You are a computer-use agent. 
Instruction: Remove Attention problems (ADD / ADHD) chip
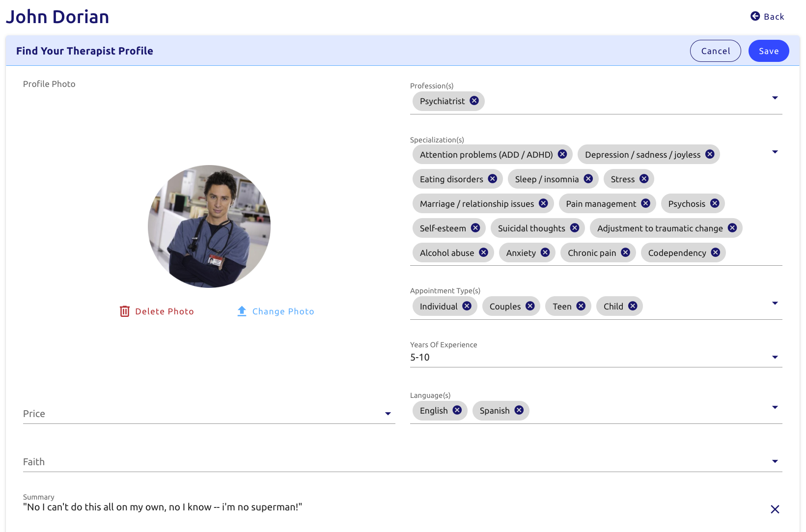[562, 154]
